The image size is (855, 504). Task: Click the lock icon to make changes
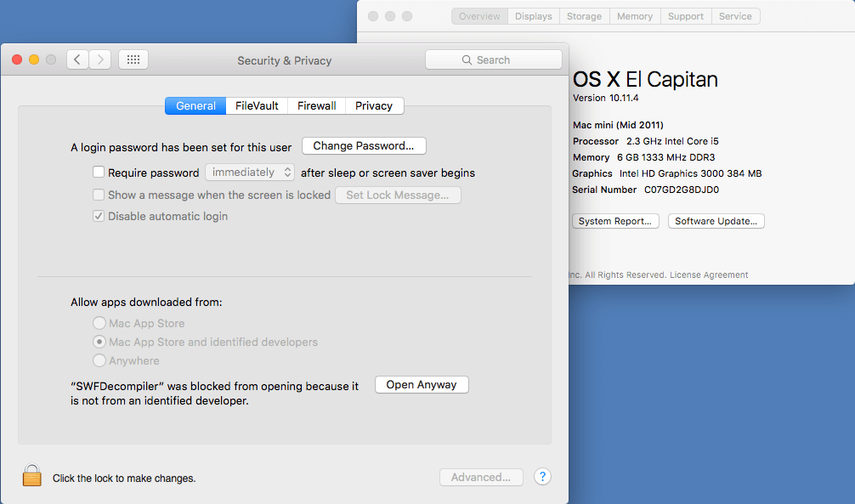coord(31,475)
